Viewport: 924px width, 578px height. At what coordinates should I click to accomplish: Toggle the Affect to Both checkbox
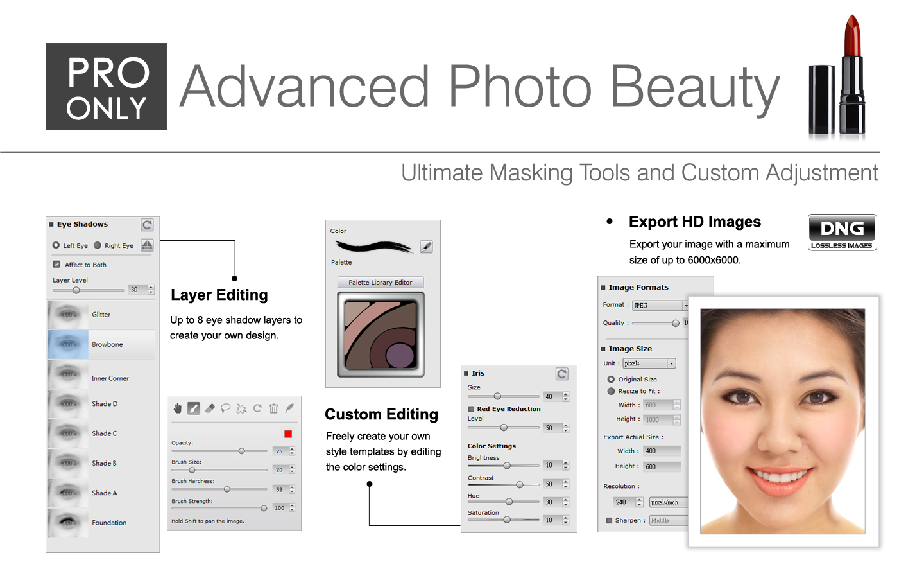coord(56,264)
